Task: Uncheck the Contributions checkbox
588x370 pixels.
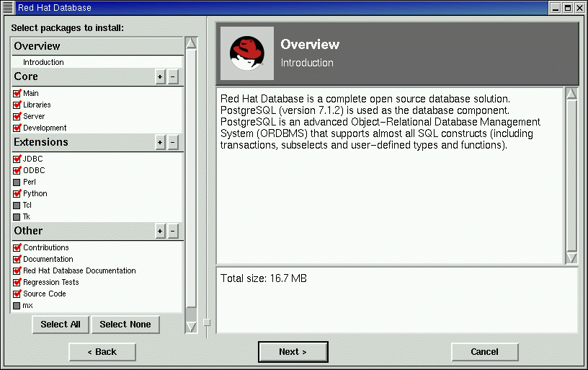Action: tap(17, 247)
